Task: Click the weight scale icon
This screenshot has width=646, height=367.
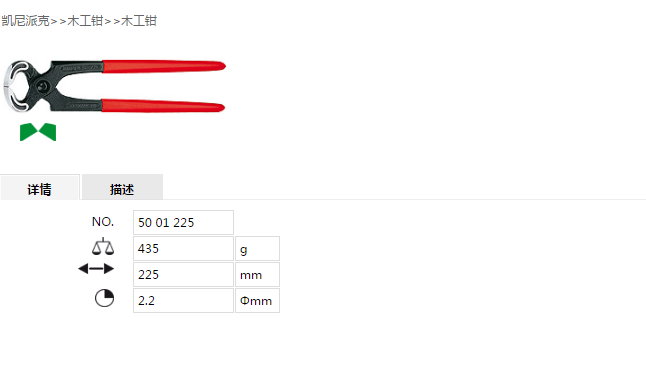Action: (103, 246)
